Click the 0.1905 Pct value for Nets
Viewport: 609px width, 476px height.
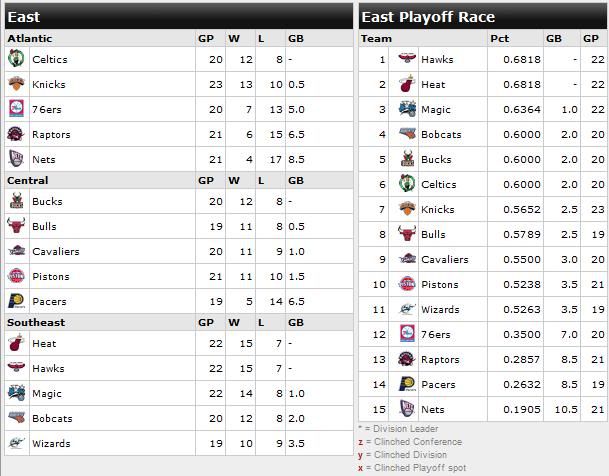pyautogui.click(x=522, y=409)
